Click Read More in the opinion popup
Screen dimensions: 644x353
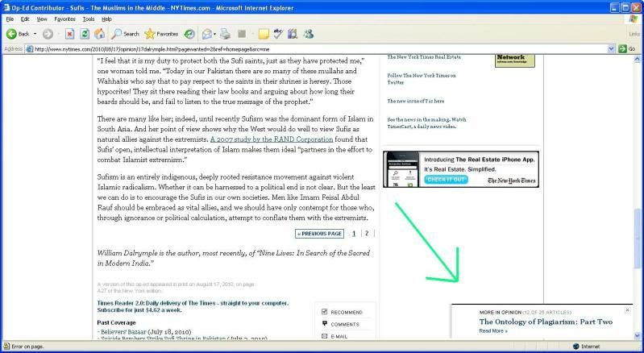[x=492, y=330]
